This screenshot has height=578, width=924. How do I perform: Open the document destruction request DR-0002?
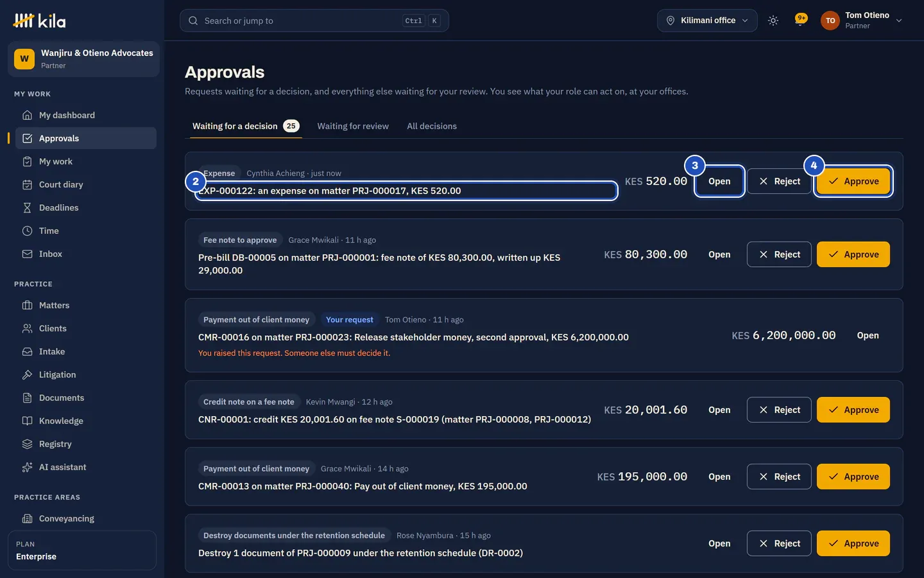coord(719,543)
